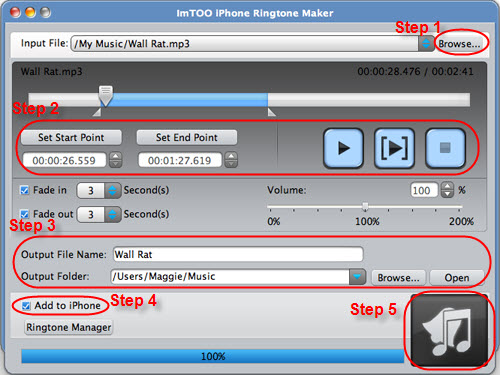Play the loaded track
Screen dimensions: 500x375
[x=343, y=148]
